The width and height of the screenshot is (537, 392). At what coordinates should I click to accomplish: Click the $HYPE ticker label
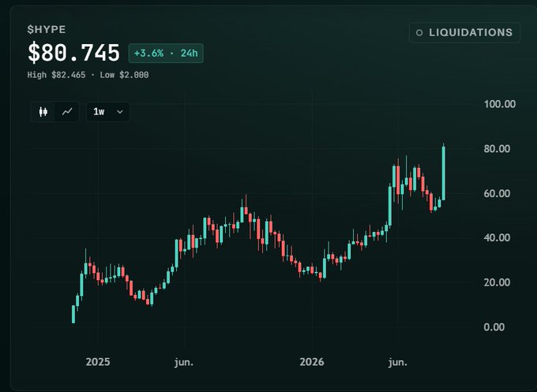[47, 29]
